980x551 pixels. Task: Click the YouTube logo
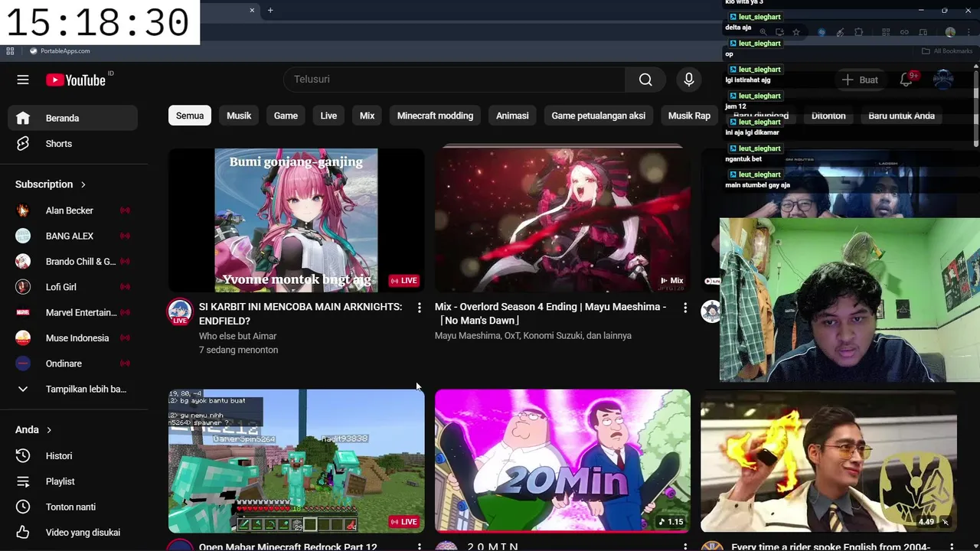(x=75, y=80)
